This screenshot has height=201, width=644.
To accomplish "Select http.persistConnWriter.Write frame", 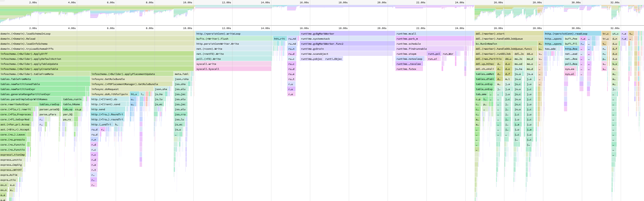I will [234, 44].
